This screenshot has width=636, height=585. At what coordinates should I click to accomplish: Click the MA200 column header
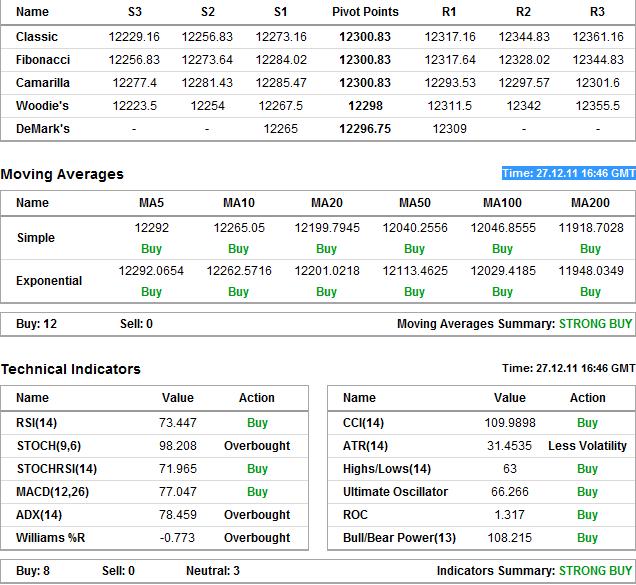click(590, 203)
